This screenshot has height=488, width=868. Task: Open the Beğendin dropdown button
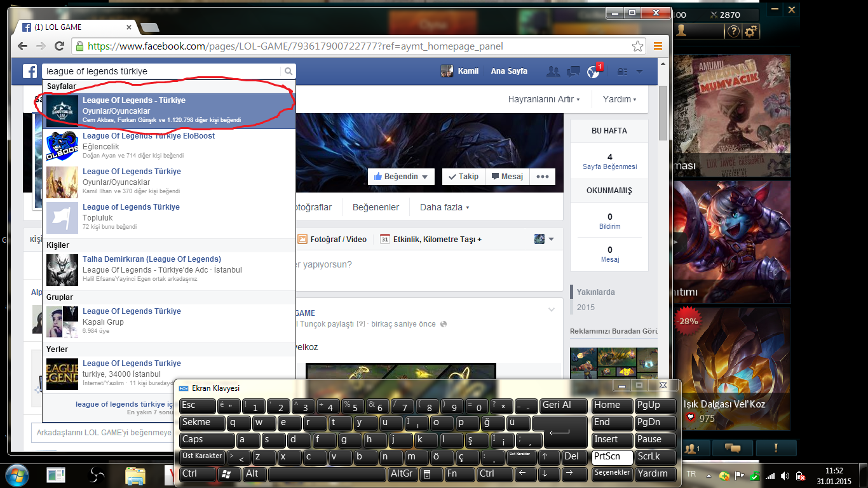click(402, 177)
